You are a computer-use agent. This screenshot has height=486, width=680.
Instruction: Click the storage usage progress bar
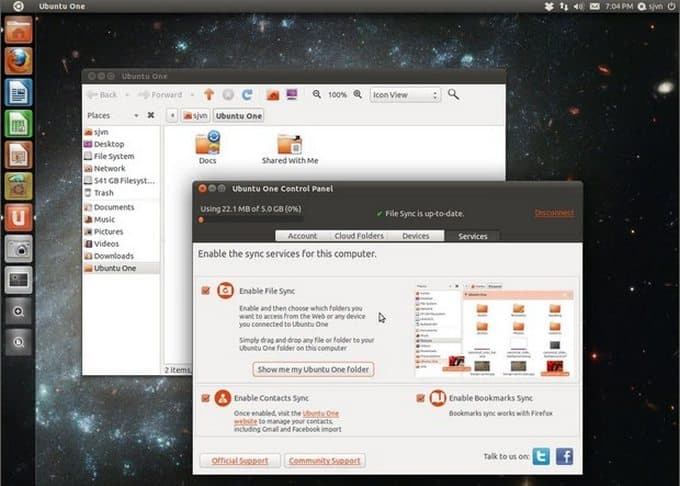click(251, 220)
